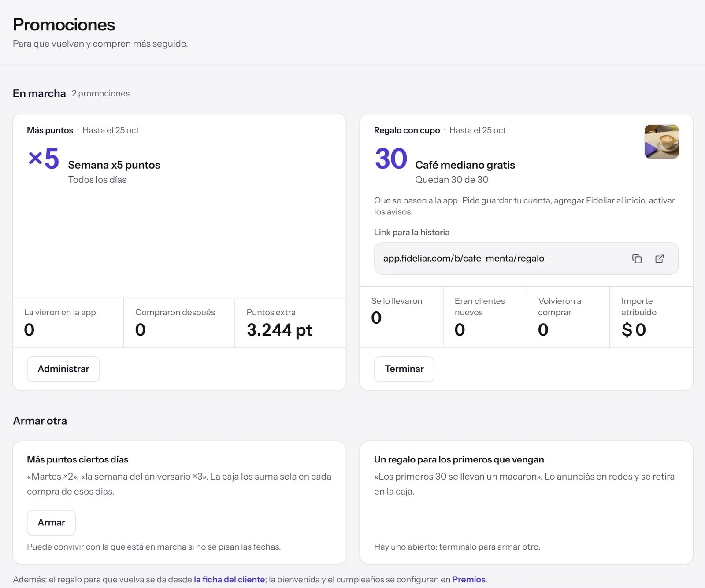This screenshot has height=588, width=705.
Task: Select the 'Café mediano gratis' title
Action: pyautogui.click(x=465, y=165)
